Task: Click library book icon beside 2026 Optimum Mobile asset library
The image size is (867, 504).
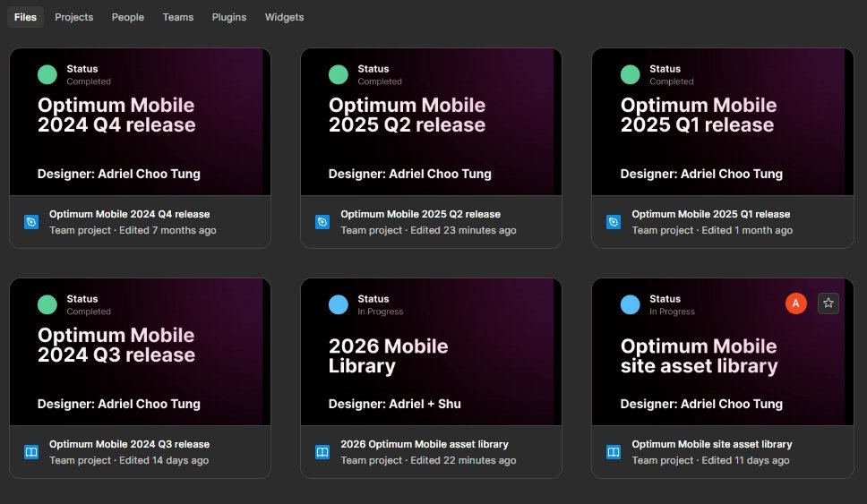Action: point(322,452)
